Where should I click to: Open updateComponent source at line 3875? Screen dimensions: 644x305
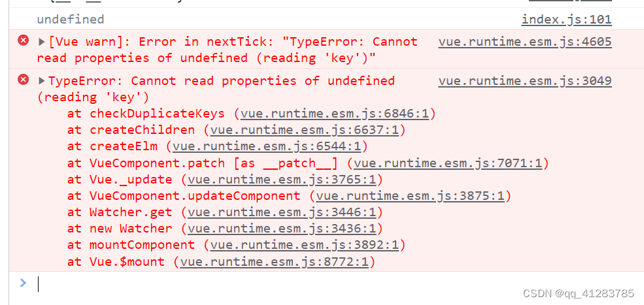[x=410, y=196]
